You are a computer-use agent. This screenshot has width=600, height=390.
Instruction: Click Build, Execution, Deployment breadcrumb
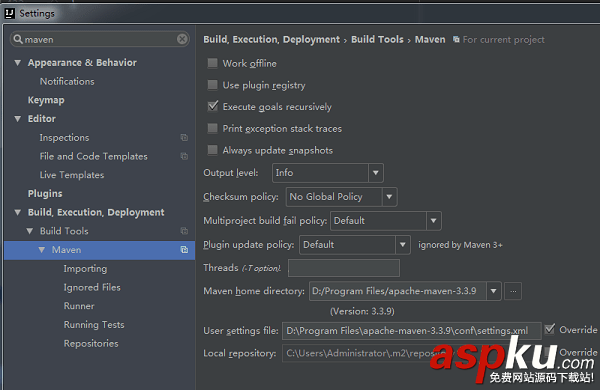(x=271, y=40)
